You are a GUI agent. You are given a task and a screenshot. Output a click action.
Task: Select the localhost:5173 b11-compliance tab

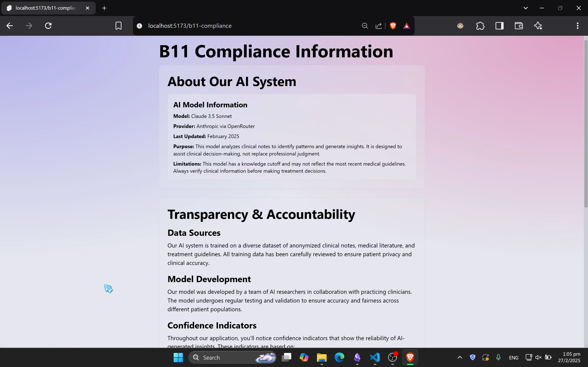pyautogui.click(x=46, y=8)
